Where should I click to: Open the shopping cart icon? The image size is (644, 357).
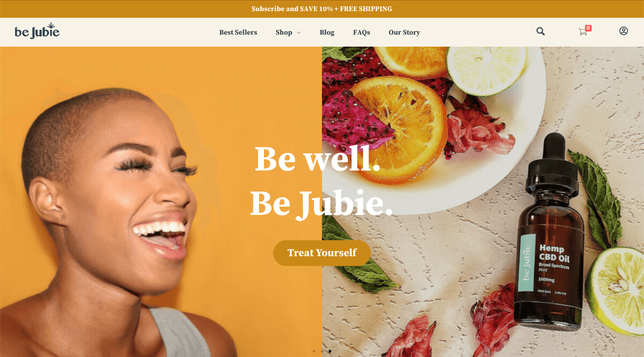583,32
